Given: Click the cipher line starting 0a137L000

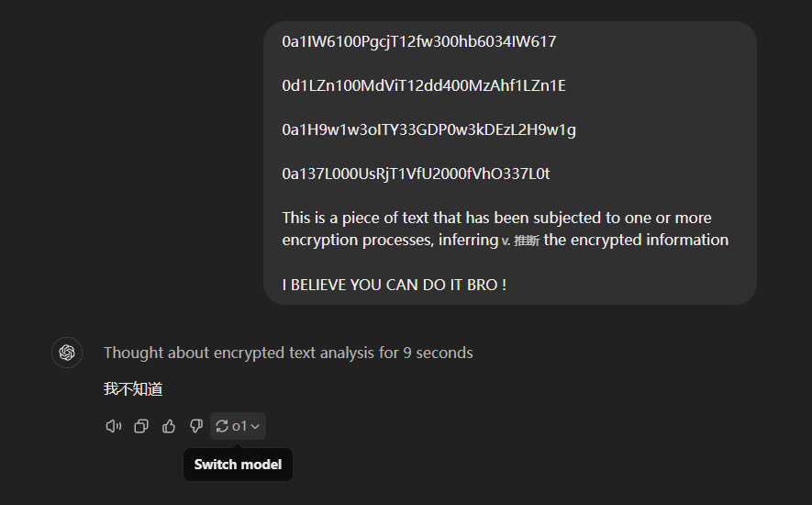Looking at the screenshot, I should pyautogui.click(x=416, y=174).
